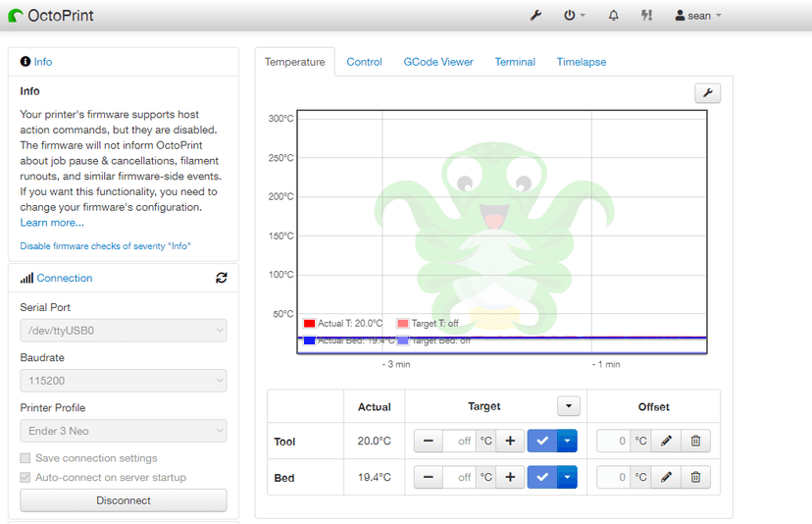Screen dimensions: 812x524
Task: Open temperature graph settings wrench
Action: 707,93
